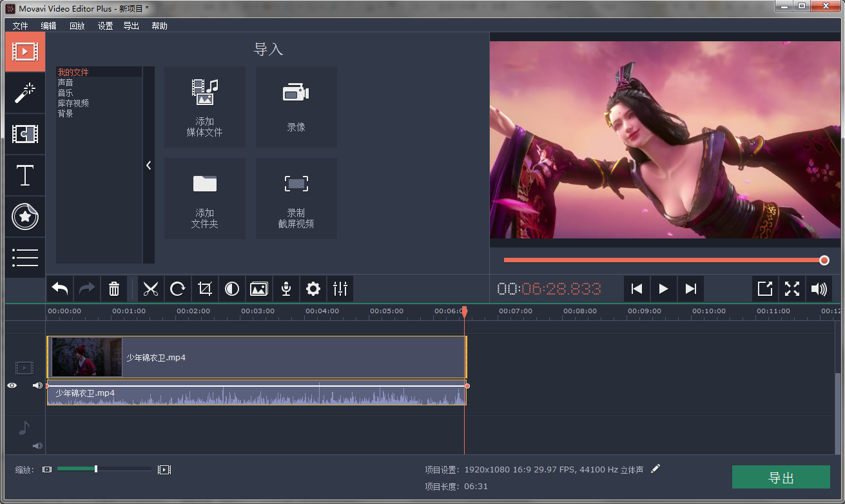Click 添加媒体文件 to add media

tap(205, 107)
